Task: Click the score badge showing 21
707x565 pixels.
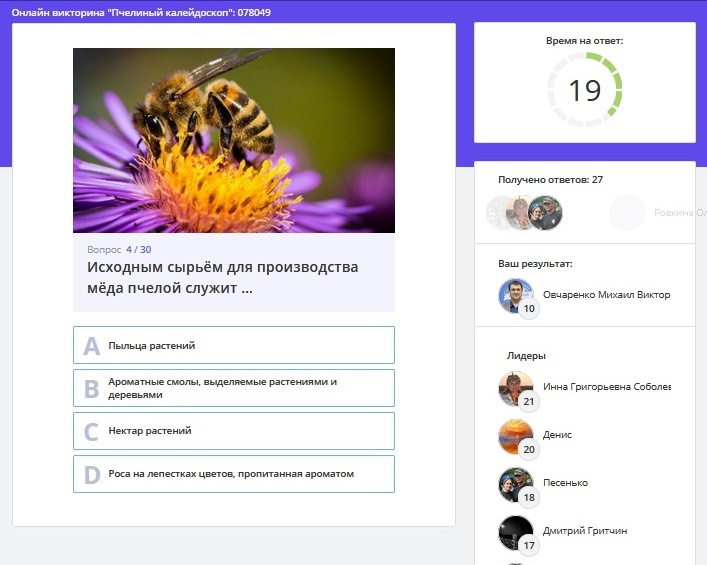Action: point(529,402)
